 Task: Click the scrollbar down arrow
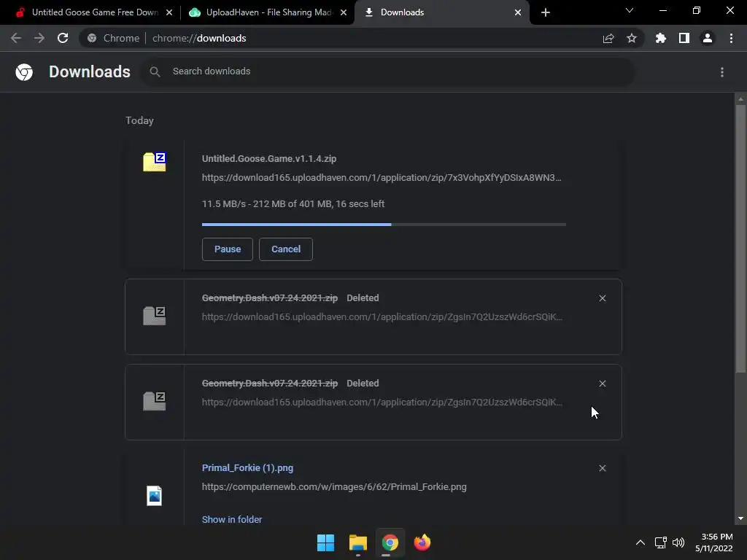(x=740, y=518)
